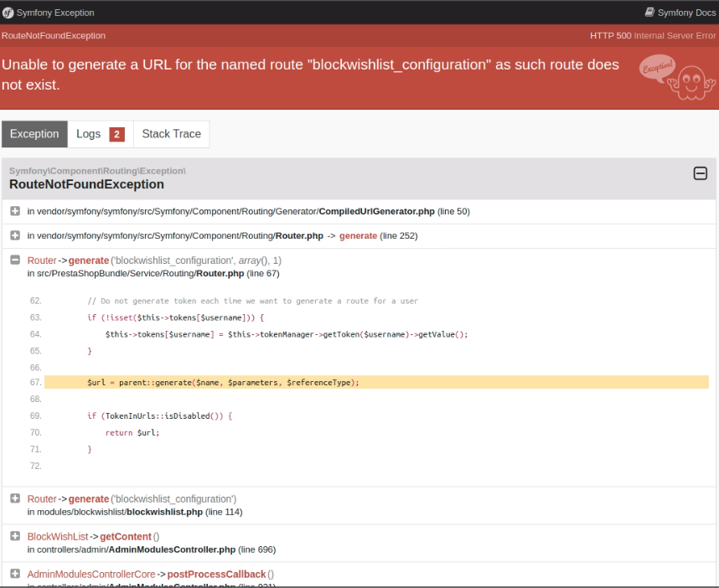719x588 pixels.
Task: Switch to the Logs tab
Action: coord(101,134)
